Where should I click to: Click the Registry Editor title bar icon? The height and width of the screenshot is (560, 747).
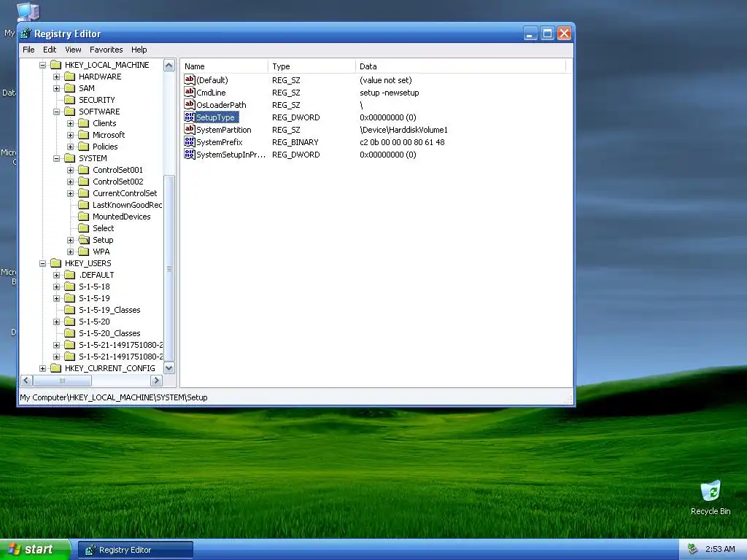click(x=26, y=34)
